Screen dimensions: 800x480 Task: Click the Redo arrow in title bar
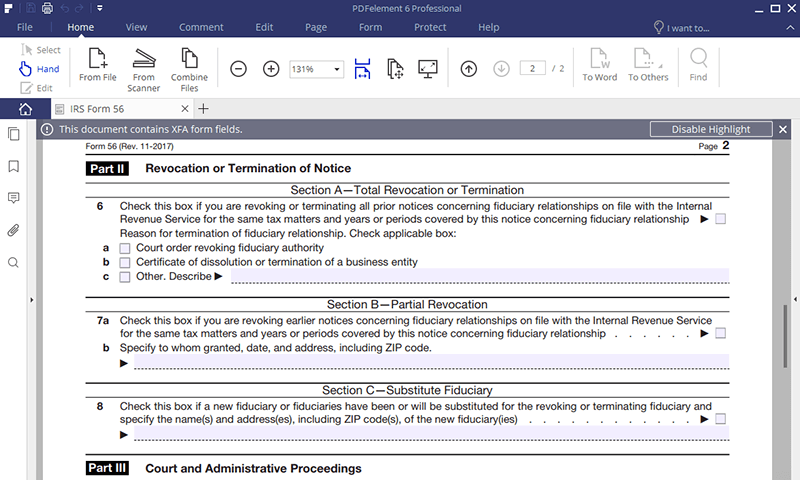pos(79,9)
